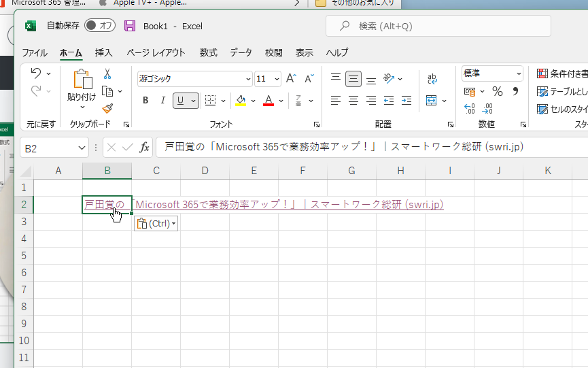Open font name dropdown 游ゴシック
This screenshot has width=588, height=368.
click(248, 79)
